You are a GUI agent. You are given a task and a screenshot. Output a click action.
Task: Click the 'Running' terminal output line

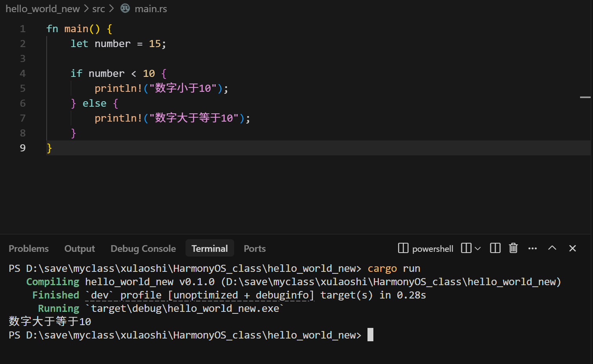coord(161,309)
